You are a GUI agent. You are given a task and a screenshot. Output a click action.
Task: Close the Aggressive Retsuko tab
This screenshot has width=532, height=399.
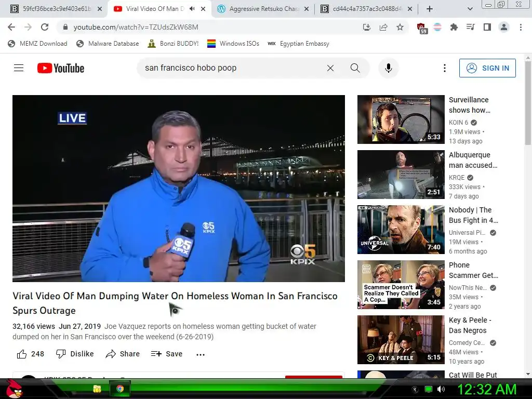307,9
